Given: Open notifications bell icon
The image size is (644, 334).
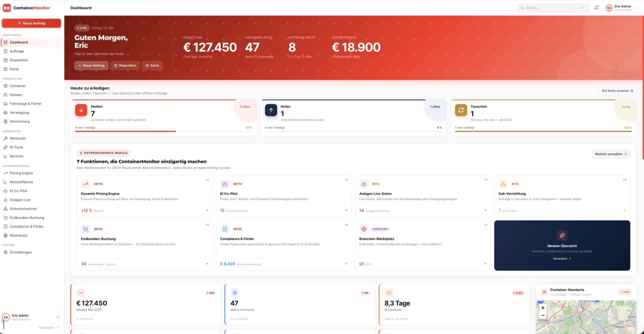Looking at the screenshot, I should (597, 8).
